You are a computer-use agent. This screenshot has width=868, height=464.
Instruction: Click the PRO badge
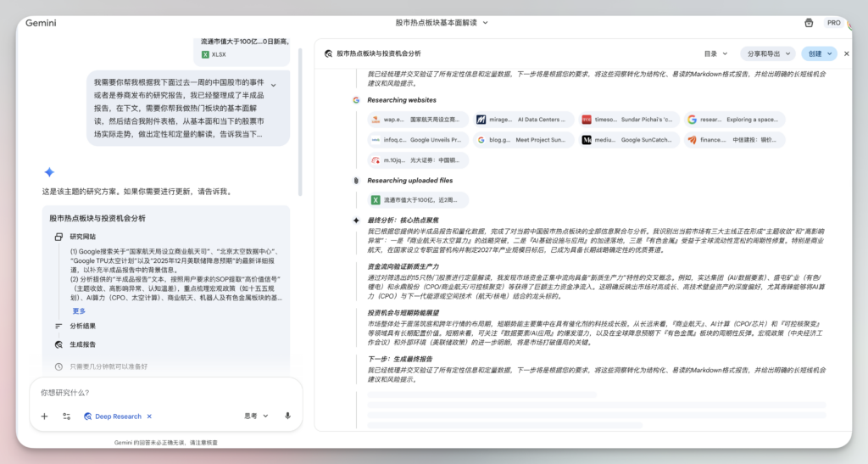coord(833,23)
